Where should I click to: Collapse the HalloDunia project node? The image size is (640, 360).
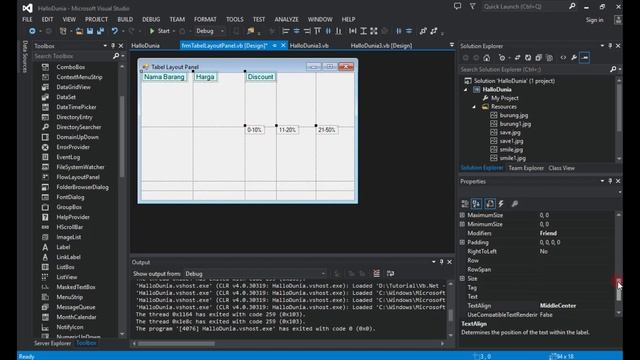(466, 90)
